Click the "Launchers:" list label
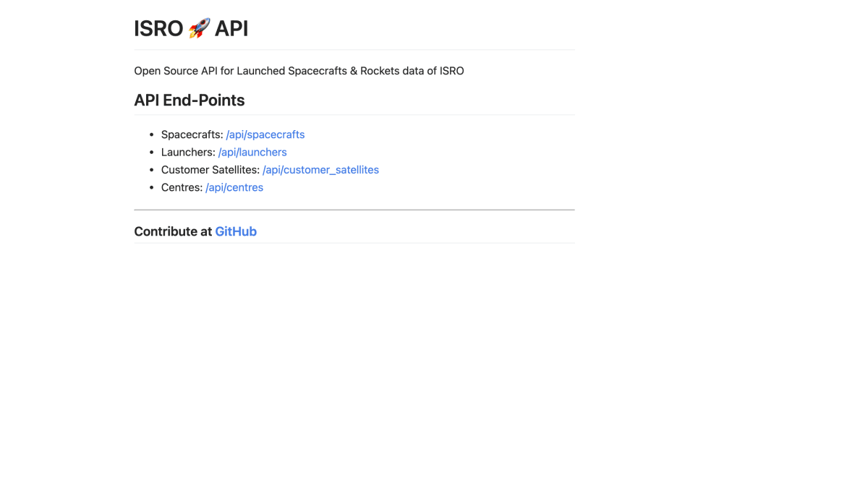 click(188, 152)
